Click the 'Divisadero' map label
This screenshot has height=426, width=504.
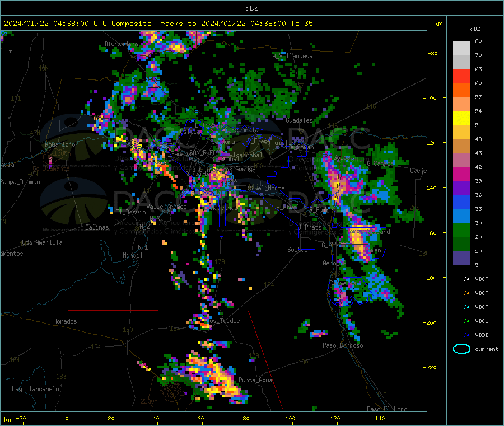(x=121, y=44)
